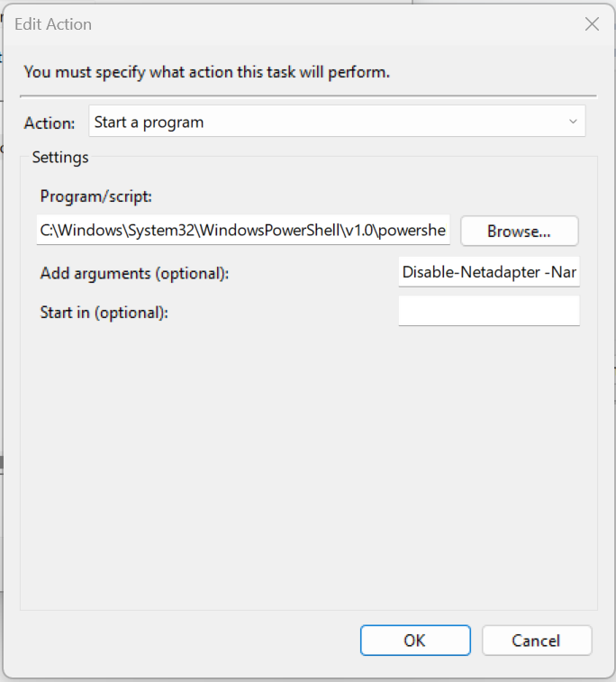Select the 'Start a program' text

[149, 123]
